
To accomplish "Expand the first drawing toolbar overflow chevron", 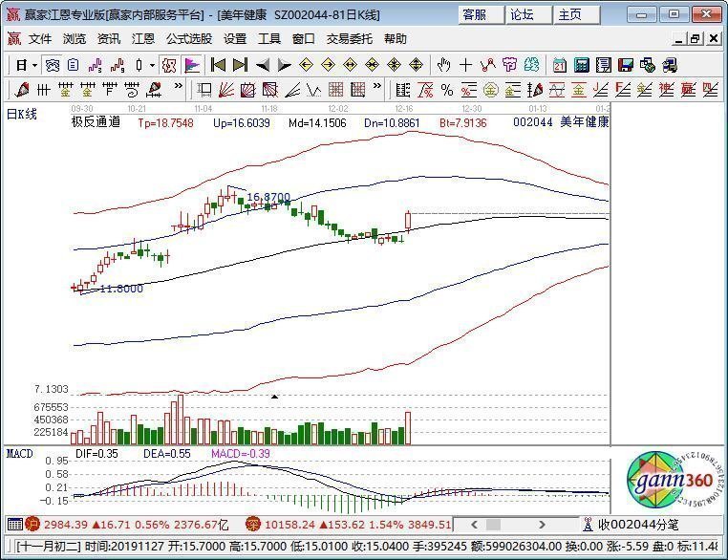I will coord(179,86).
